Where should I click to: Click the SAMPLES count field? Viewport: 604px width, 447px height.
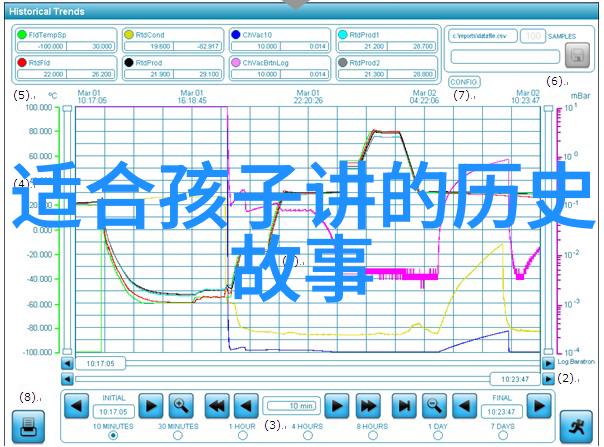coord(533,36)
